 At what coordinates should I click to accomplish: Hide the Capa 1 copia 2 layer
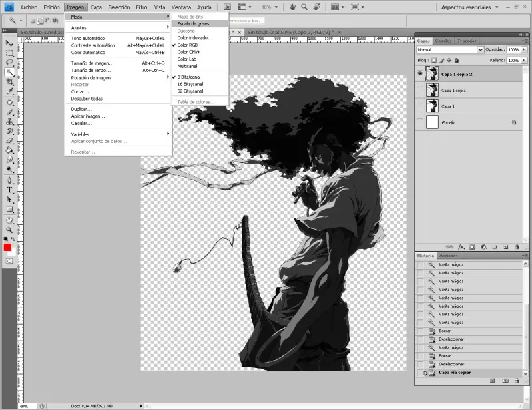420,74
